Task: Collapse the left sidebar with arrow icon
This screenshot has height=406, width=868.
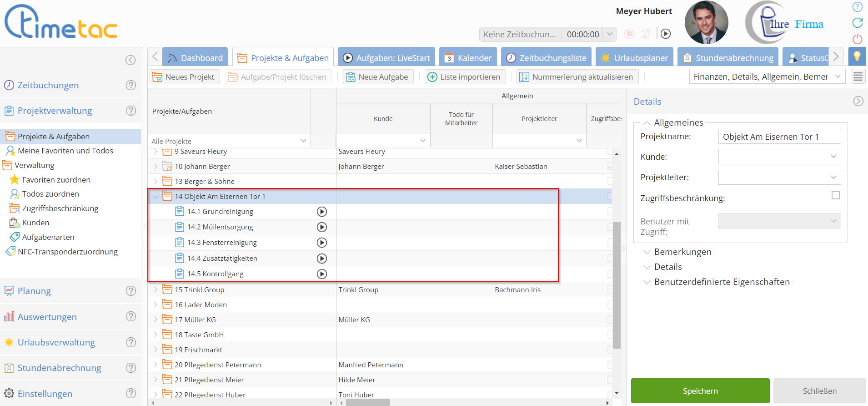Action: (x=130, y=60)
